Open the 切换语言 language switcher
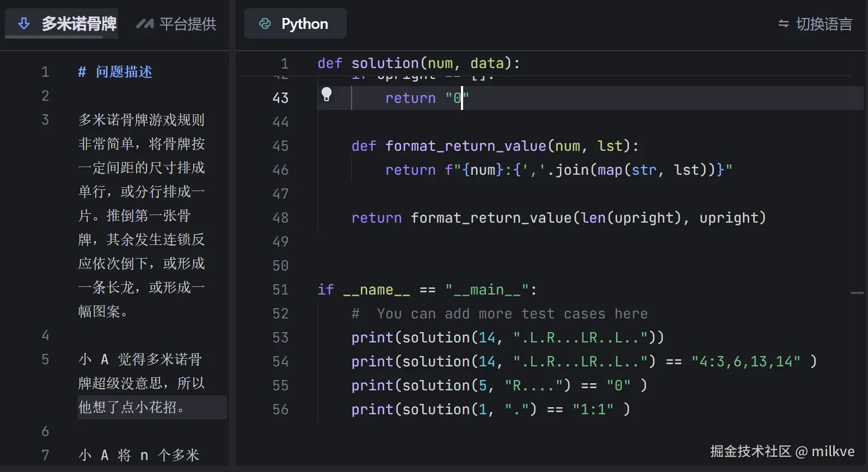The image size is (868, 472). click(815, 24)
